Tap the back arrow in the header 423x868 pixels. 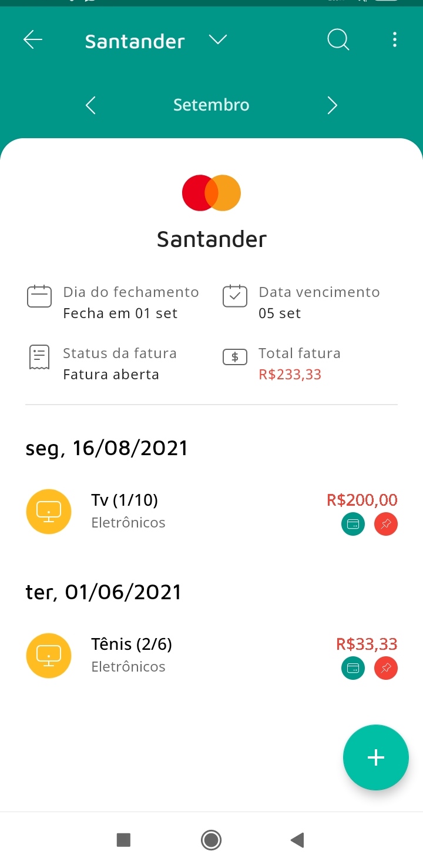point(33,40)
